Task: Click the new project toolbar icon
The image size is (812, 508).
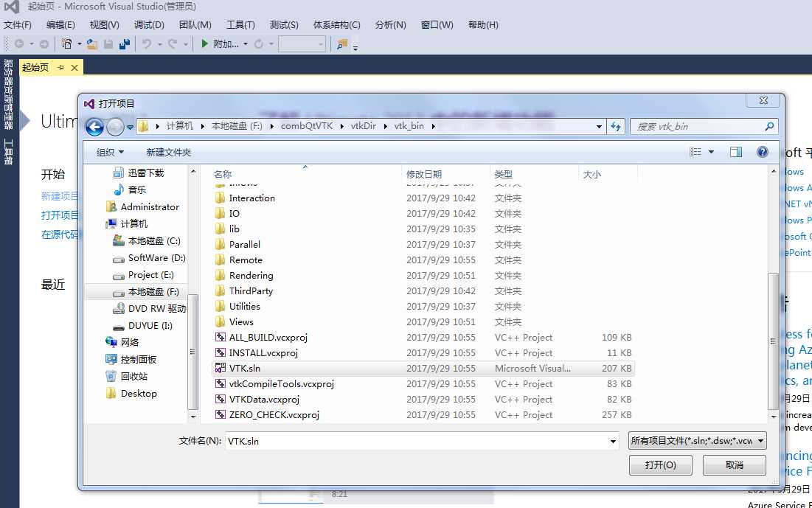Action: tap(67, 44)
